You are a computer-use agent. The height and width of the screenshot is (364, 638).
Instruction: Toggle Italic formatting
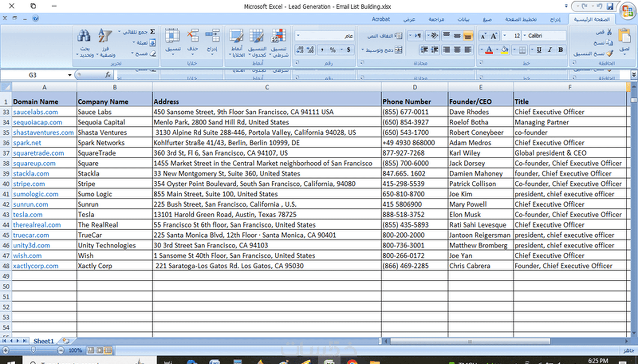[x=550, y=50]
